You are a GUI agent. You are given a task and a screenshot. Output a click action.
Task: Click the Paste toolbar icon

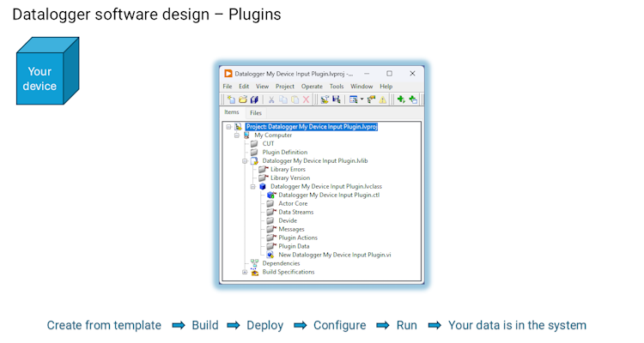click(295, 99)
